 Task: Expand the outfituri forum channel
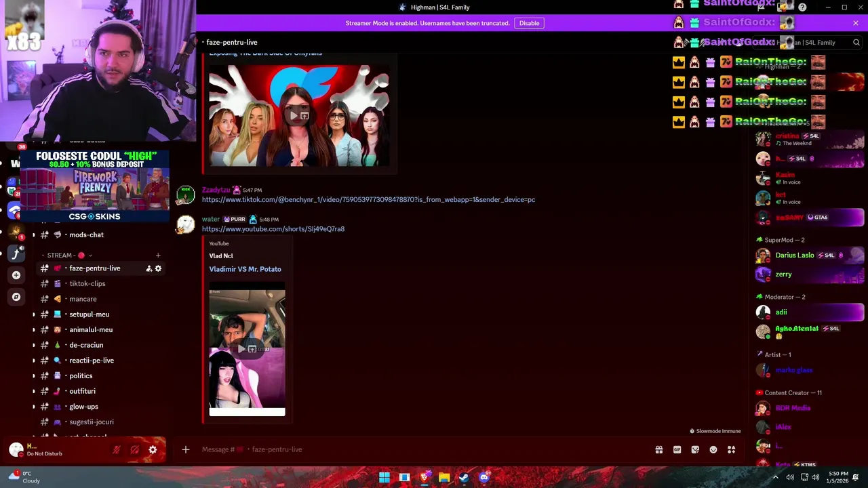pos(34,391)
